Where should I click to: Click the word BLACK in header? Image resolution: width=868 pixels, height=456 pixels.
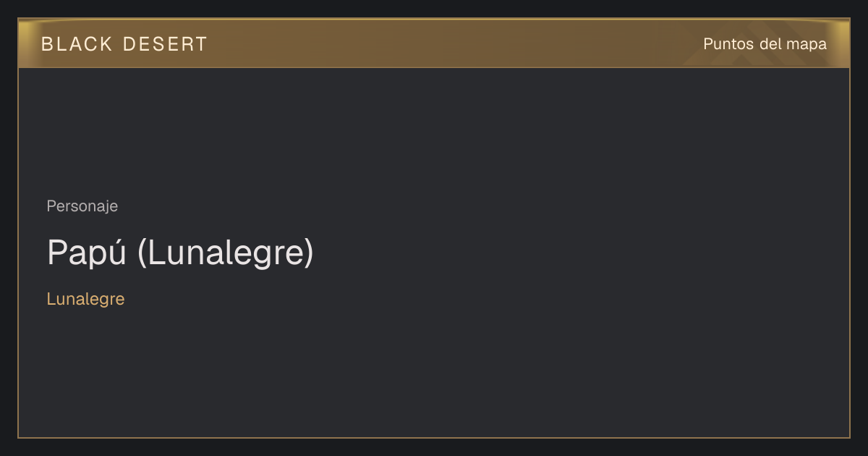point(77,44)
